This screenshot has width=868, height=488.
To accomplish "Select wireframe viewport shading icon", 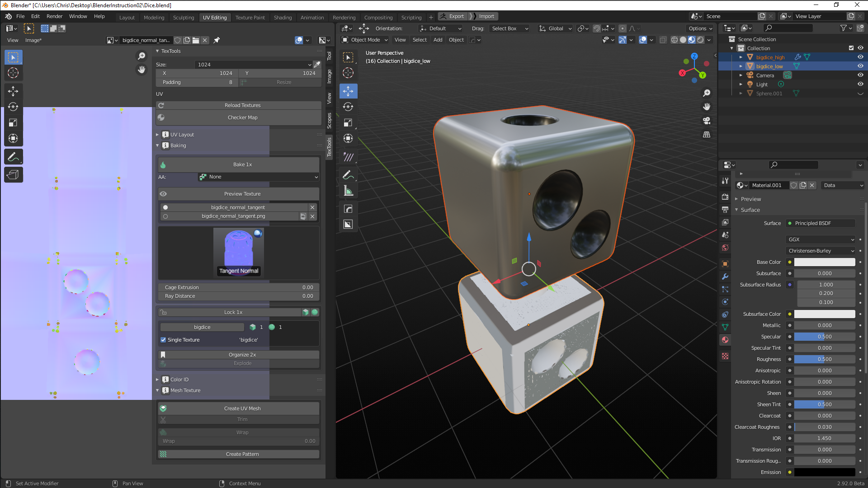I will click(x=675, y=40).
